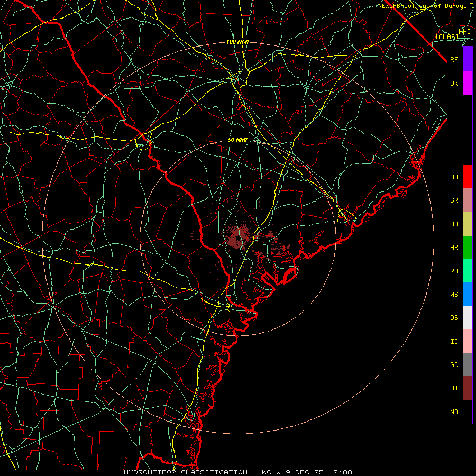Image resolution: width=476 pixels, height=476 pixels.
Task: Click the RA legend label
Action: [x=454, y=271]
